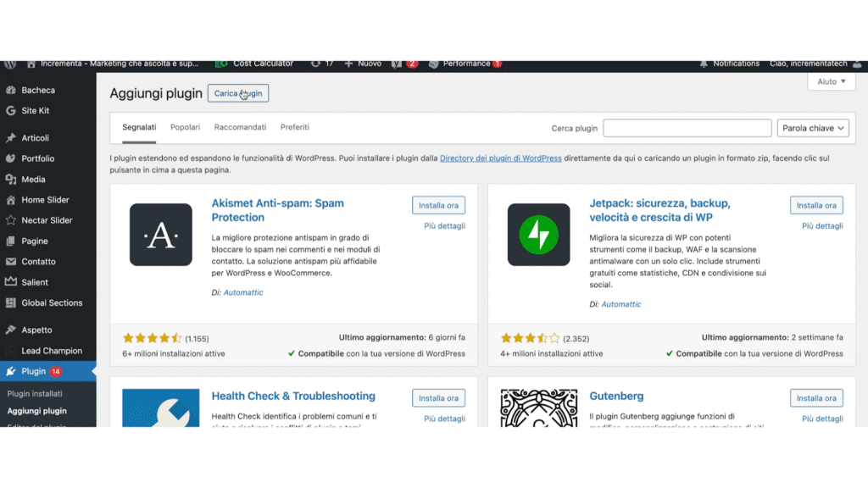The height and width of the screenshot is (488, 868).
Task: Focus the Cerca plugin search field
Action: pos(687,129)
